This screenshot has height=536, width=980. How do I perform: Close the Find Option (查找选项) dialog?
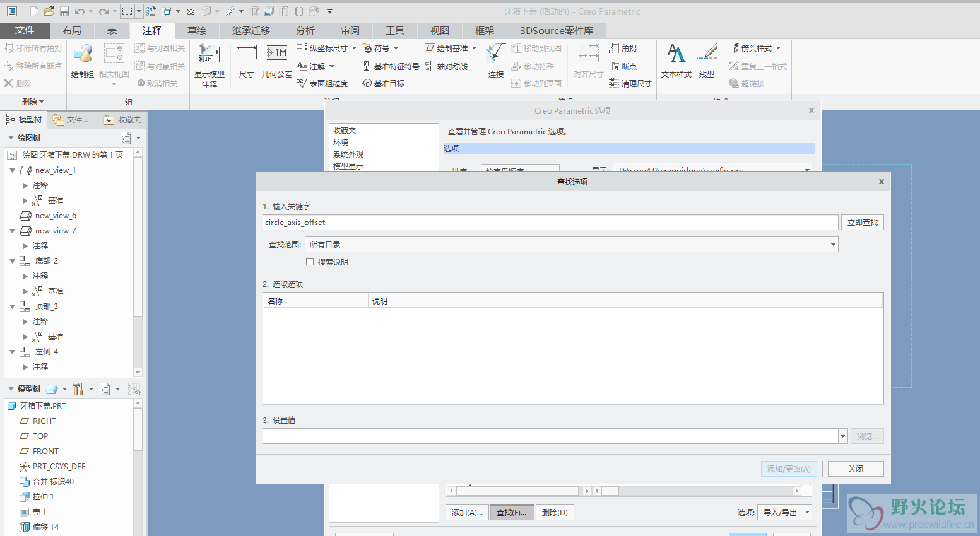[x=882, y=182]
